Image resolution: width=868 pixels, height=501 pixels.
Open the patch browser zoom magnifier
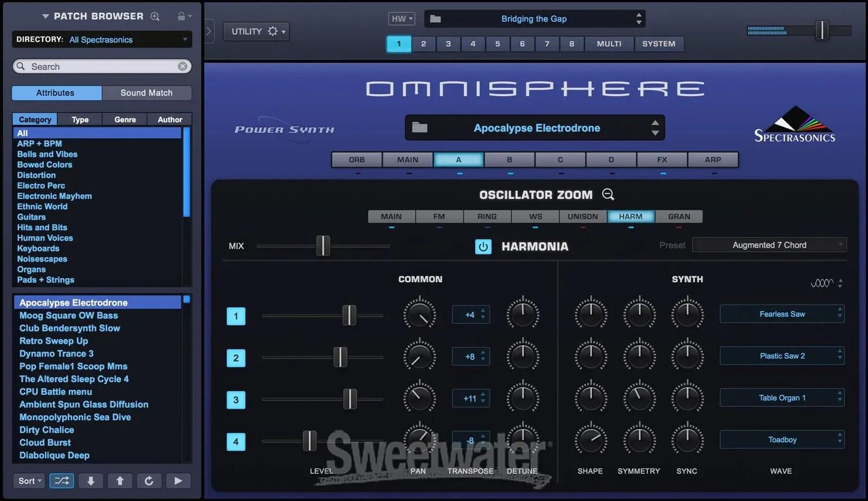pos(155,16)
